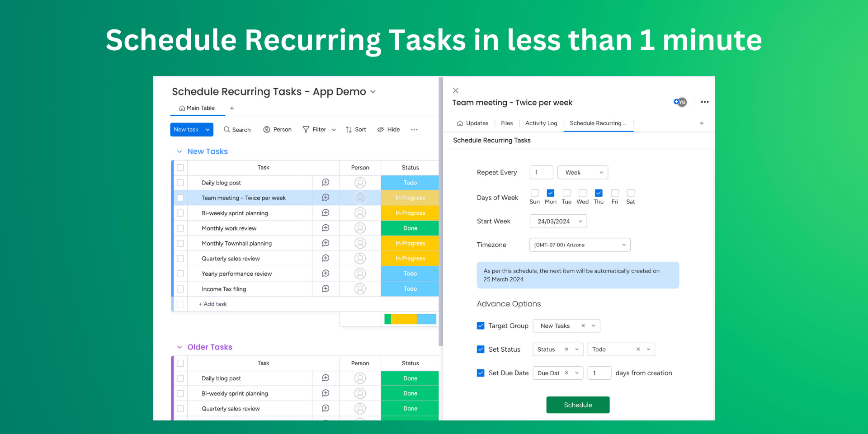Image resolution: width=868 pixels, height=434 pixels.
Task: Assign a person to Monthly work review
Action: [x=360, y=228]
